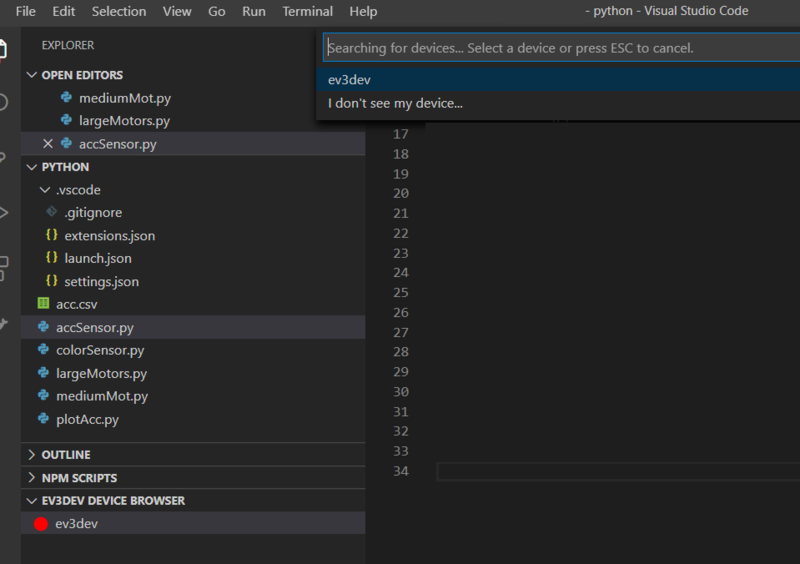Click the CSV icon beside acc.csv
800x564 pixels.
click(43, 304)
